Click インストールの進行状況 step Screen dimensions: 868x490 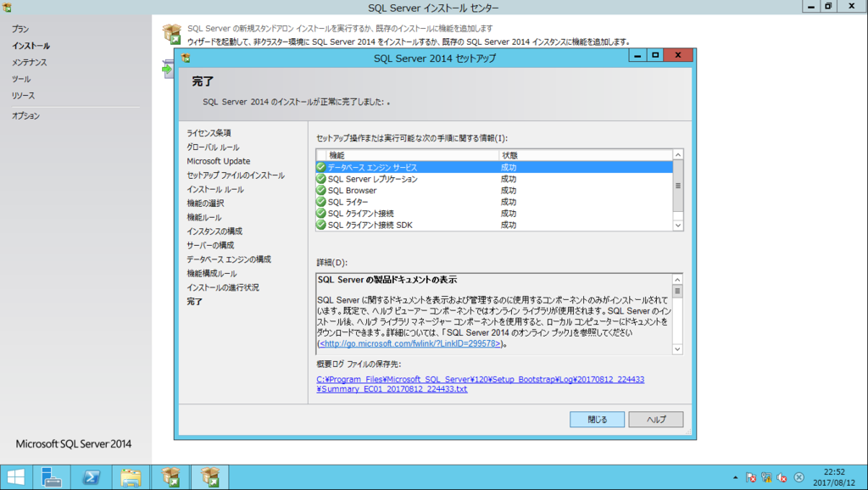point(223,287)
